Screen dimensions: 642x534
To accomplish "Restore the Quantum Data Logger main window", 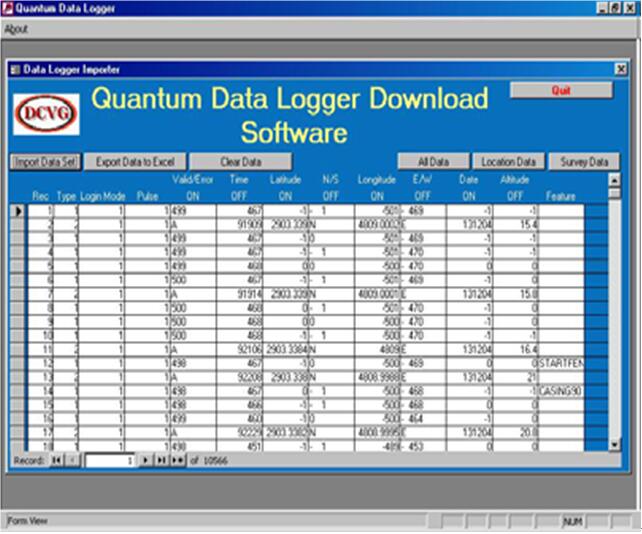I will pos(615,8).
